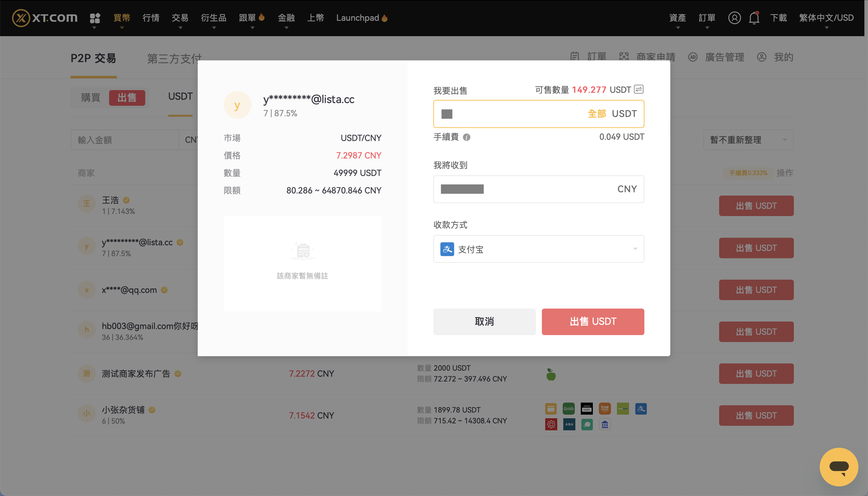Click the 輸入金額 amount filter field

(x=124, y=140)
